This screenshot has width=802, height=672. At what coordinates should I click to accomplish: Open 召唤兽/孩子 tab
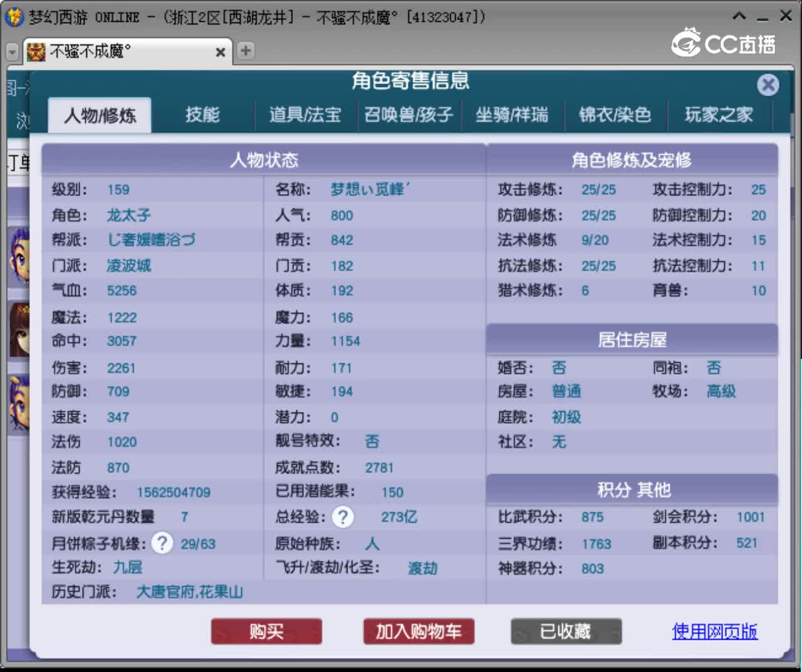click(409, 115)
